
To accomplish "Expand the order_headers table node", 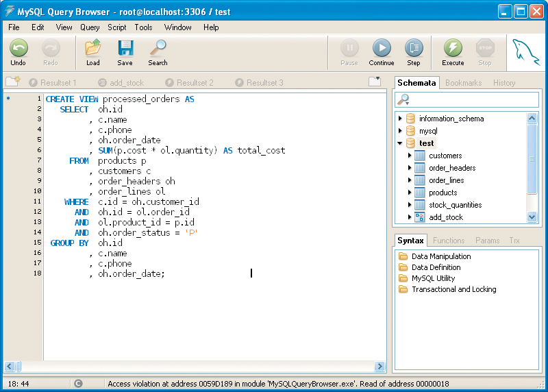I will (x=410, y=168).
